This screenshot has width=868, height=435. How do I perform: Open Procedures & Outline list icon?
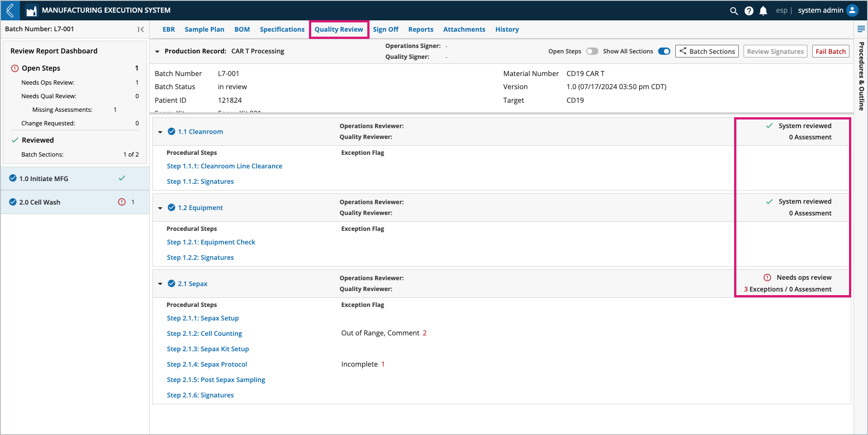[x=861, y=29]
